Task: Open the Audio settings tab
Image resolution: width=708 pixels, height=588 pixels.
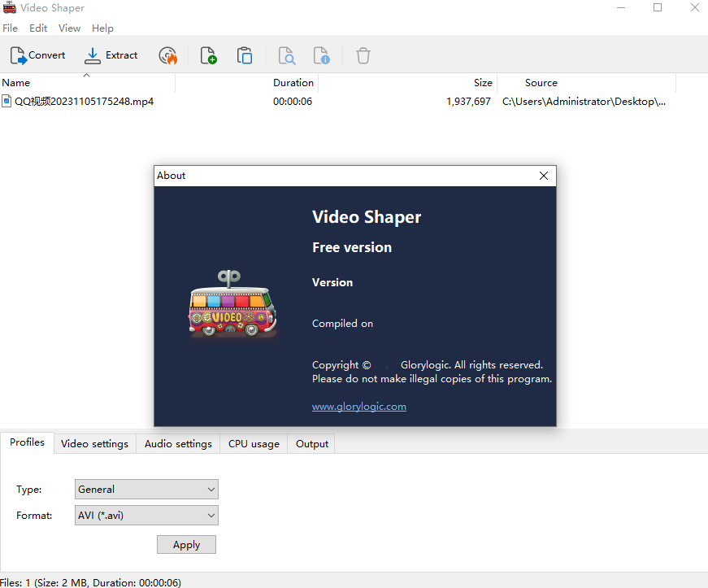Action: pos(178,444)
